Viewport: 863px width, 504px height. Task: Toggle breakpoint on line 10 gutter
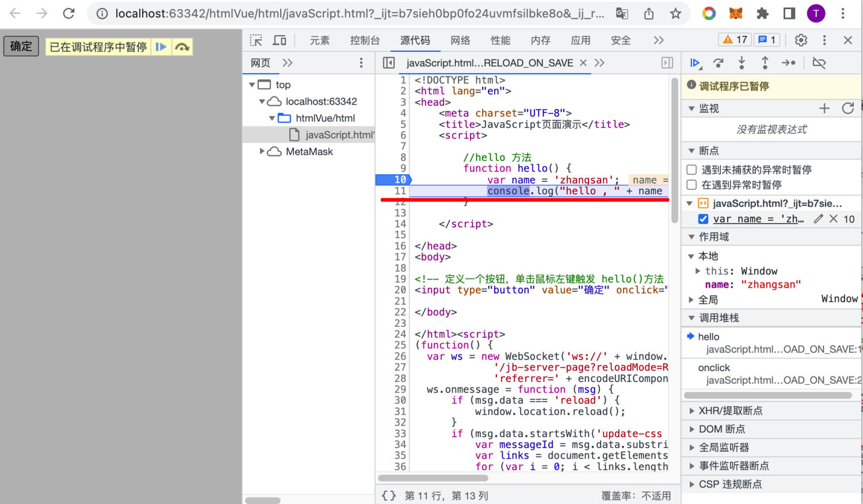tap(393, 180)
